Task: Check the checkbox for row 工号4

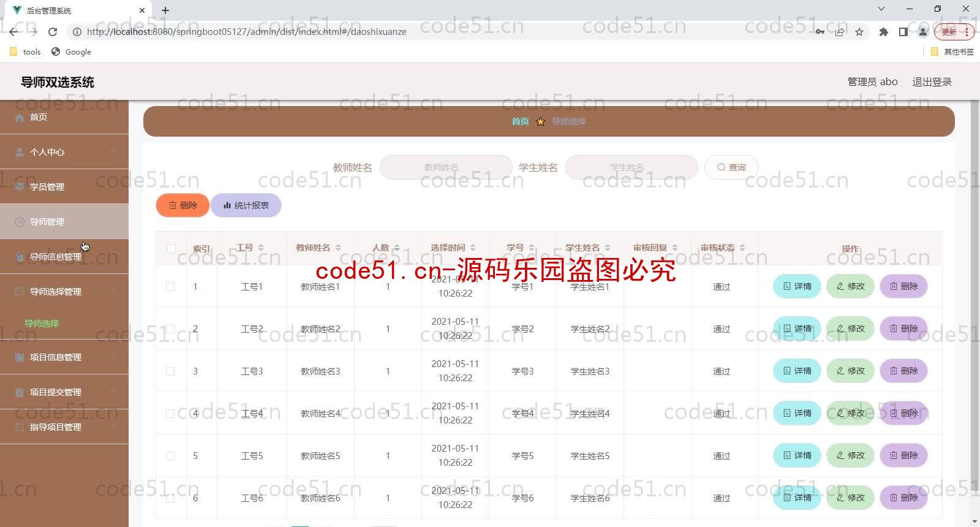Action: [170, 414]
